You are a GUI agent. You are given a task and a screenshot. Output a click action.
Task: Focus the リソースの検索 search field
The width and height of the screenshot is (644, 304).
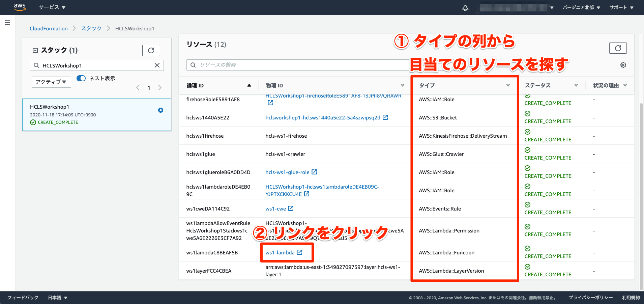[x=298, y=65]
